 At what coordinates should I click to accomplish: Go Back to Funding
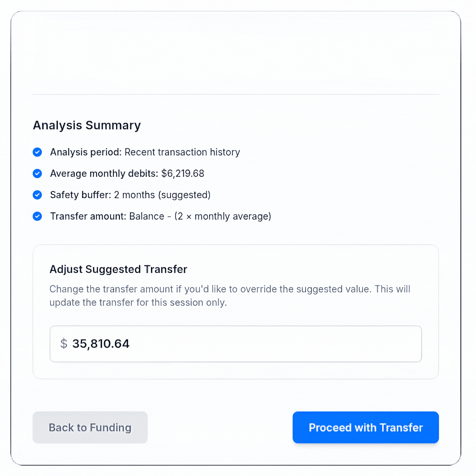[x=90, y=427]
